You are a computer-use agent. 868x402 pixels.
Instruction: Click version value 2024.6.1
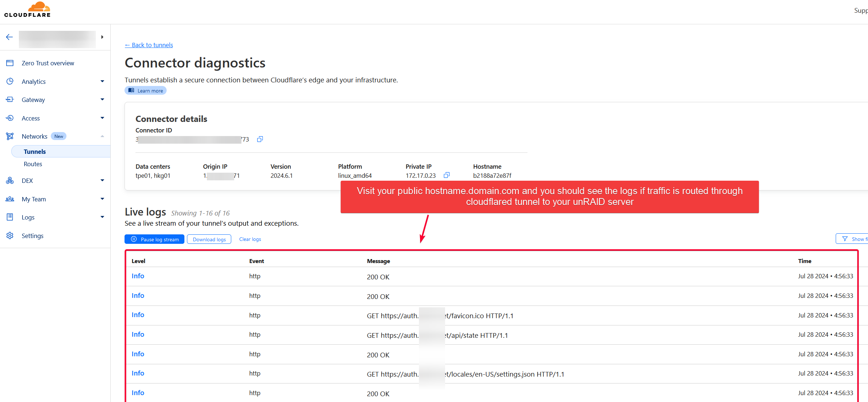282,176
